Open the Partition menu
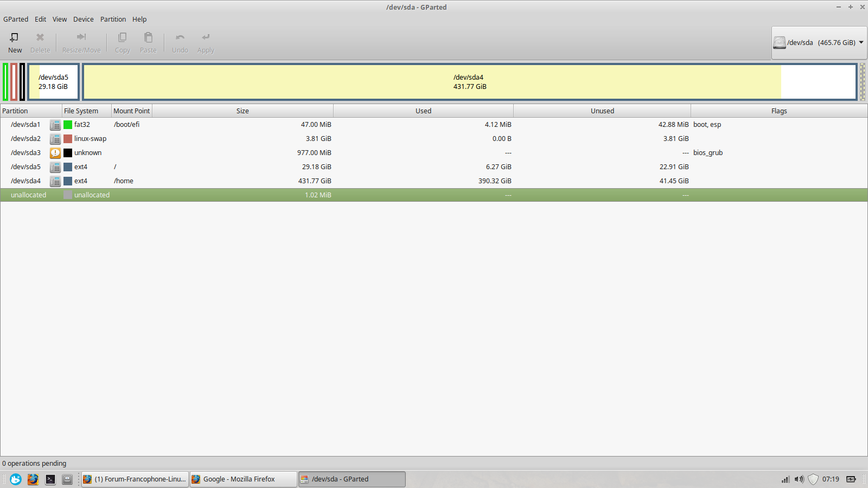Viewport: 868px width, 488px height. (x=113, y=19)
